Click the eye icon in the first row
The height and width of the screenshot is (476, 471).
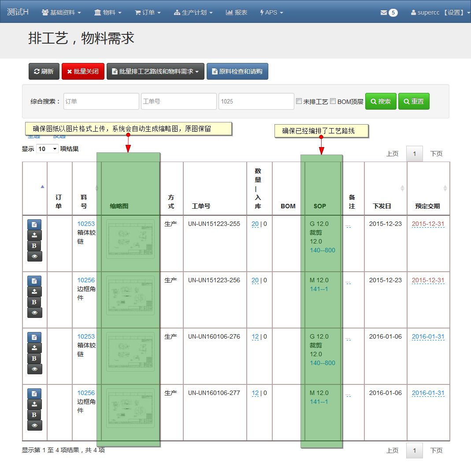(34, 256)
